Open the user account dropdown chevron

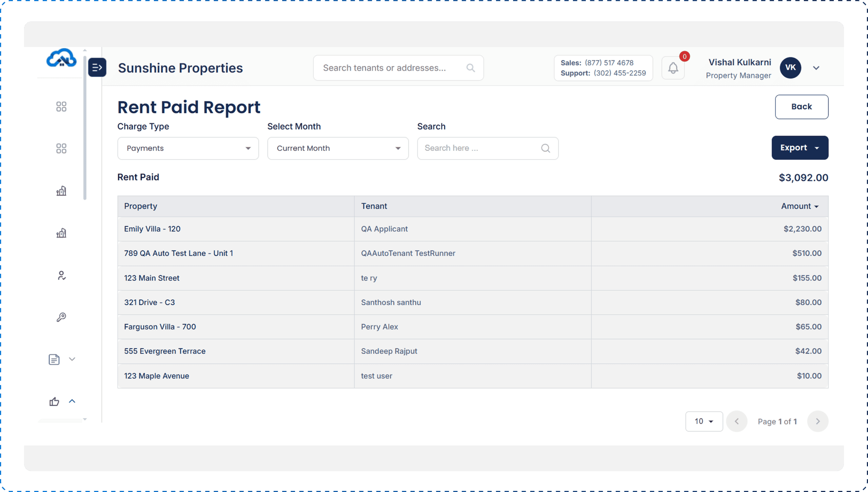(816, 68)
